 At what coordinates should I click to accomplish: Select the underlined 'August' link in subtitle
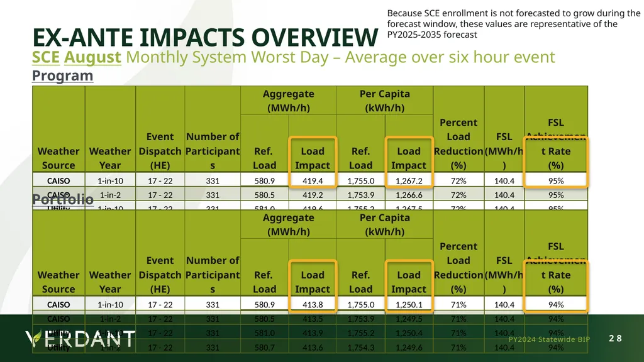pos(92,57)
